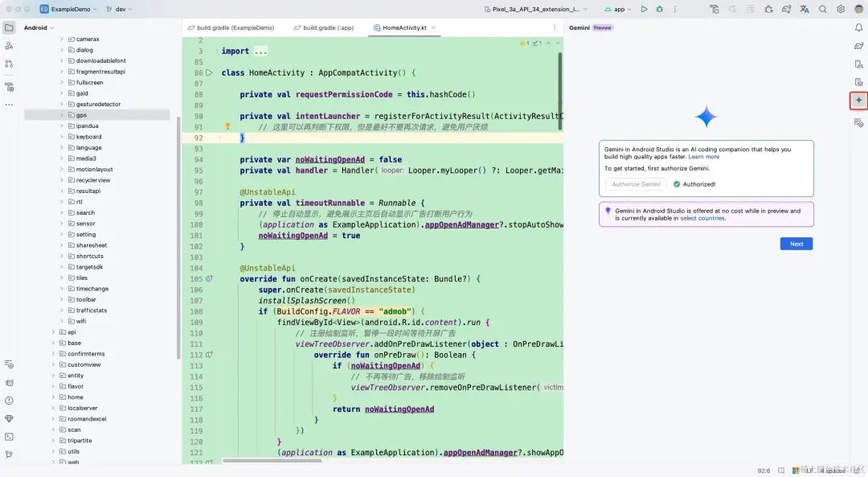Viewport: 868px width, 477px height.
Task: Switch to build.gradle (ExampleDemo) tab
Action: 231,27
